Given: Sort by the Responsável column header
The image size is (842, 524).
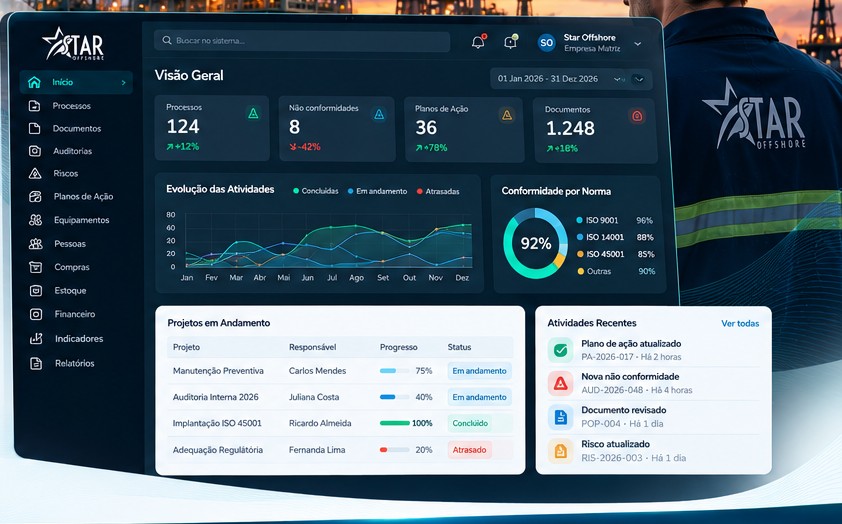Looking at the screenshot, I should (313, 347).
